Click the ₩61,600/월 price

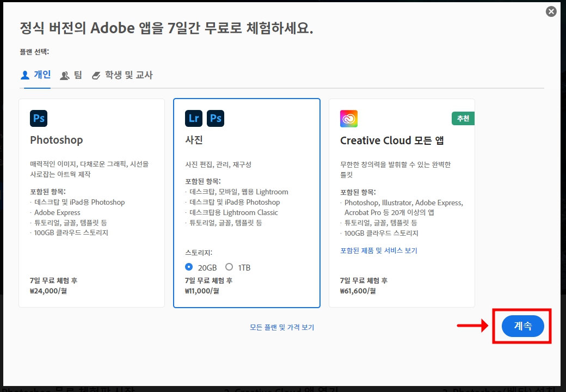[358, 291]
